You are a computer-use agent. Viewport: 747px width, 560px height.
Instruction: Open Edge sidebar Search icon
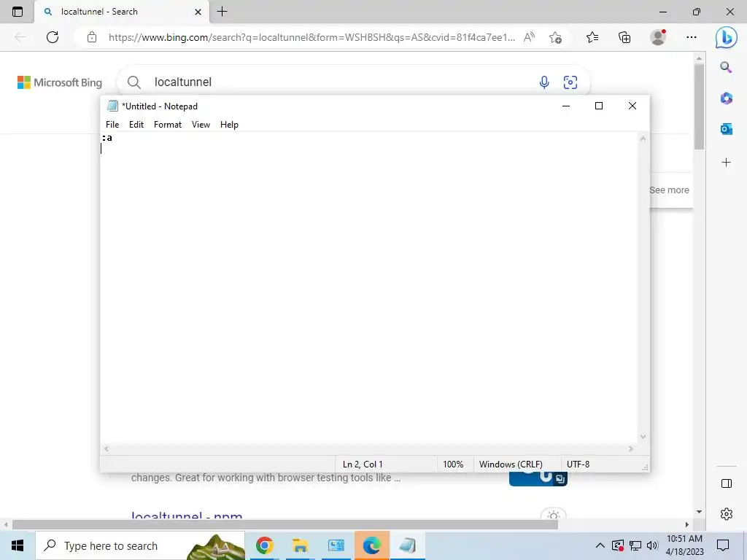pos(726,67)
